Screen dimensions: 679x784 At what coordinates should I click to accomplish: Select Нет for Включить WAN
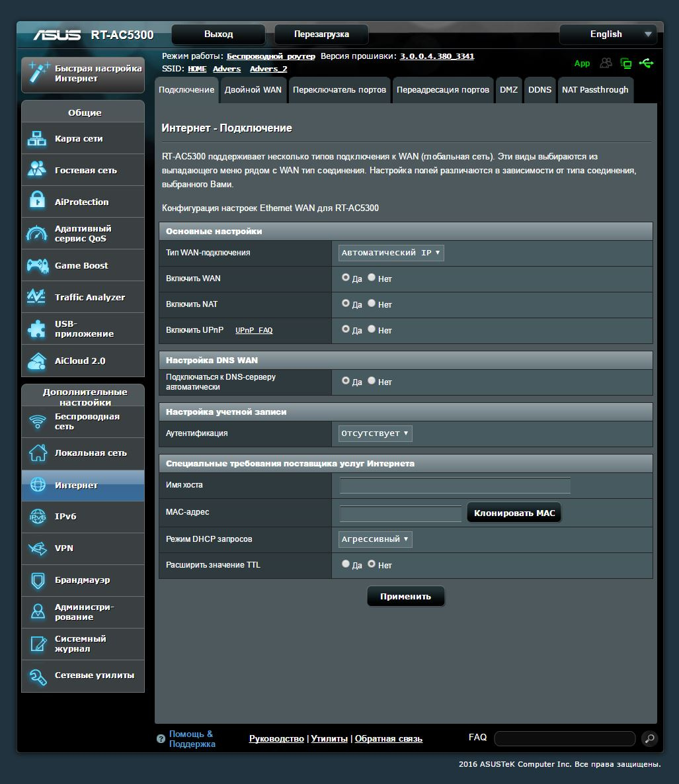(372, 277)
